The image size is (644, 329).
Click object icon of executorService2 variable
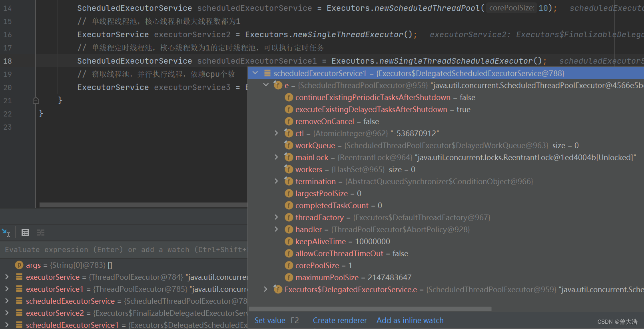pyautogui.click(x=19, y=313)
